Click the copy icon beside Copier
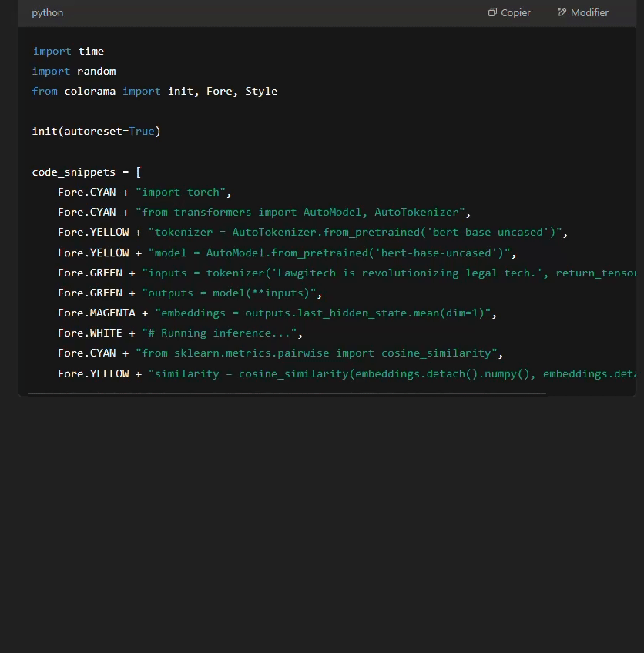The image size is (644, 653). 491,12
